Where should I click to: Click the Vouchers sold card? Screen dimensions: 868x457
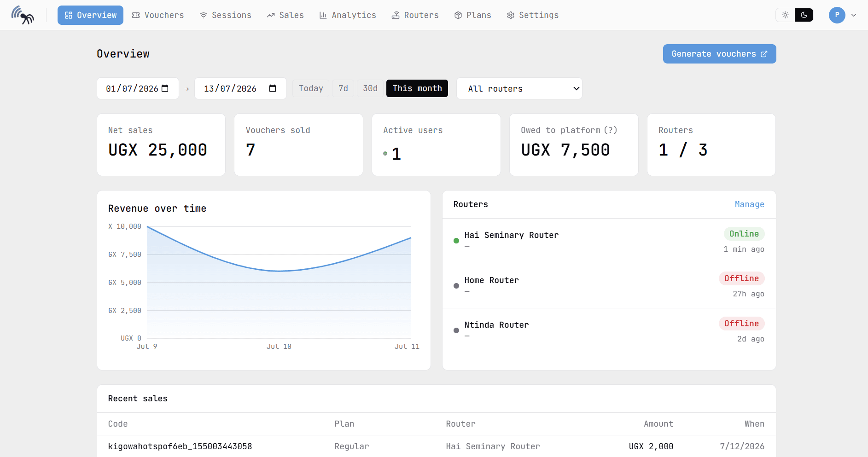coord(299,145)
